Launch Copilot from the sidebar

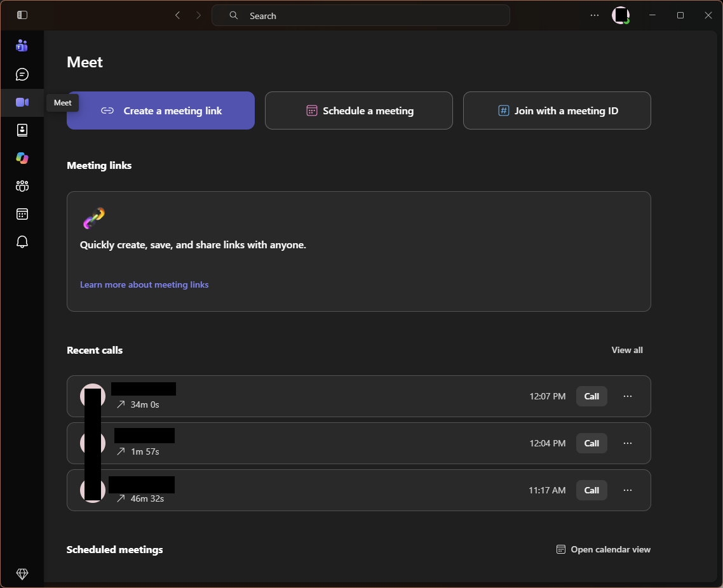click(22, 158)
